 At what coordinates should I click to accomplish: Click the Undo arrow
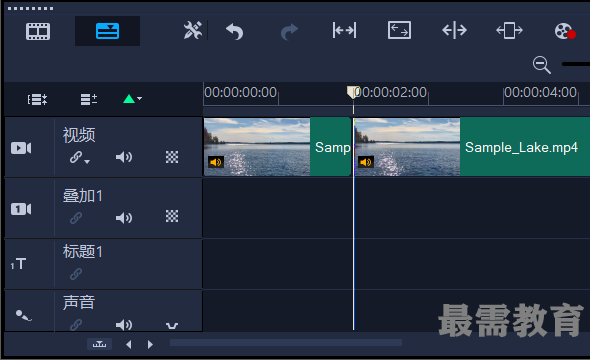[234, 31]
